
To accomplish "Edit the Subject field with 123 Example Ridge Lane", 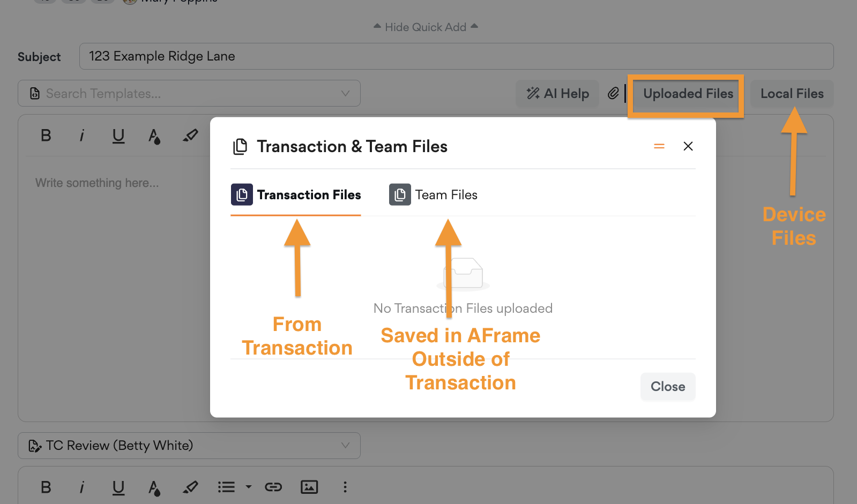I will pos(456,56).
